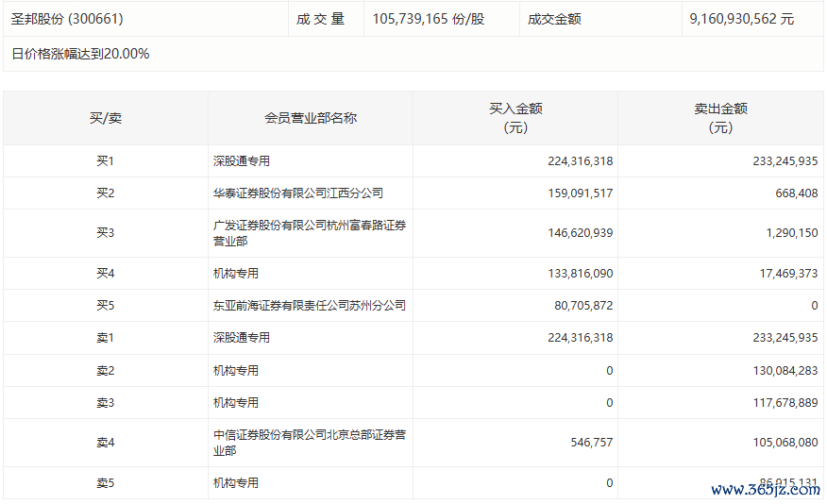
Task: Click the 会员营业部名称 column header
Action: 311,118
